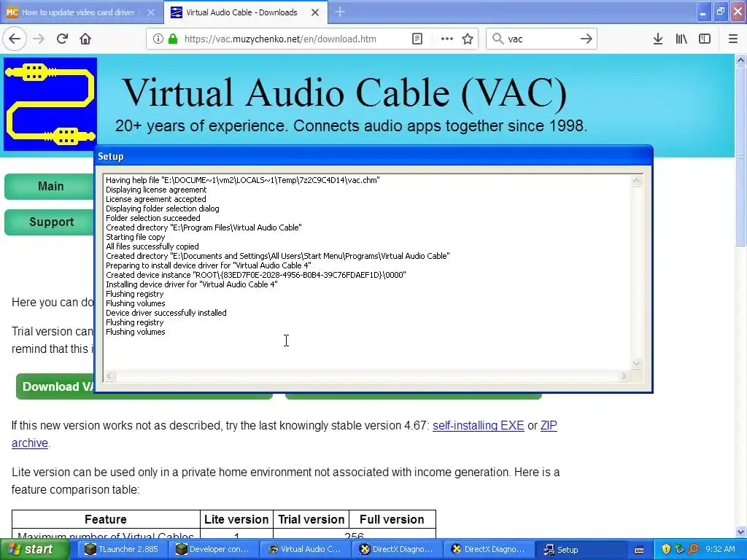The width and height of the screenshot is (747, 560).
Task: Click log line 'Device driver successfully installed'
Action: click(166, 313)
